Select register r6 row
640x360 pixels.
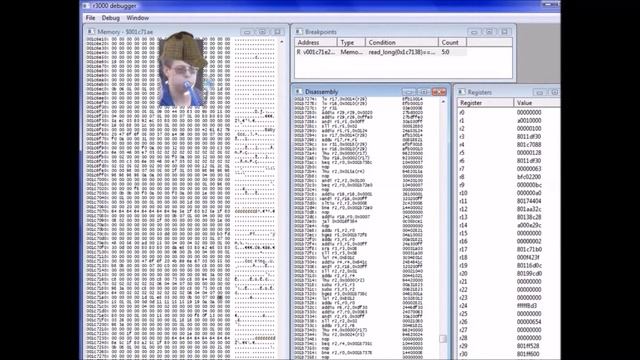coord(508,161)
